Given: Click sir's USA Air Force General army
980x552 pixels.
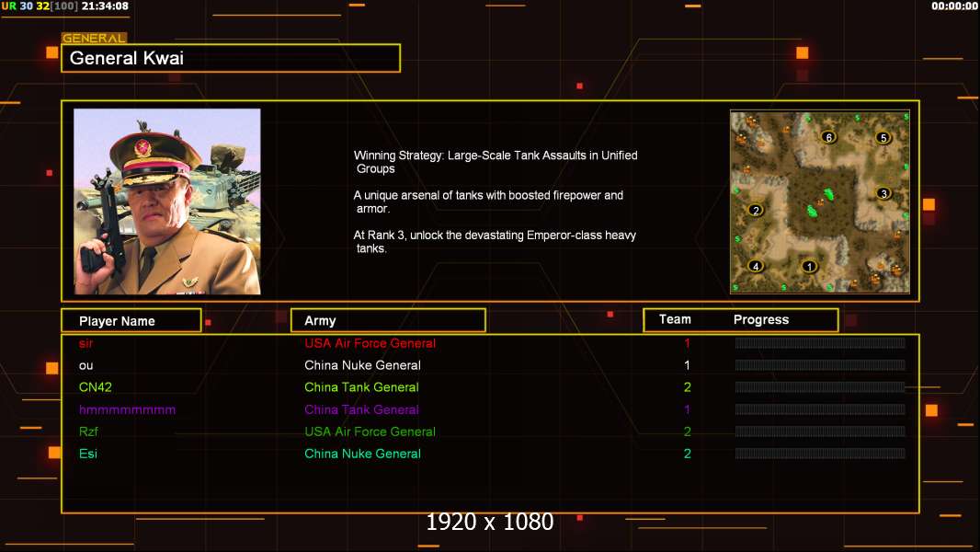Looking at the screenshot, I should coord(370,343).
